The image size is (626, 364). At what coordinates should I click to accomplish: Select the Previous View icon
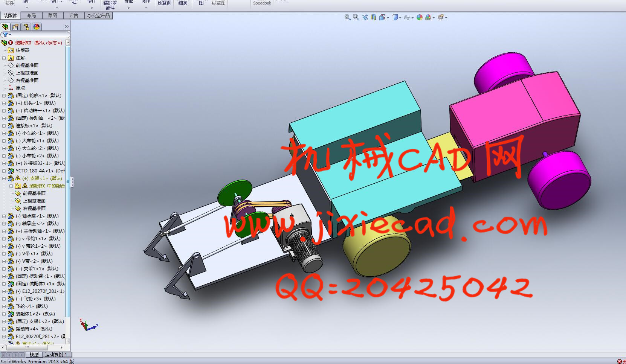(365, 17)
